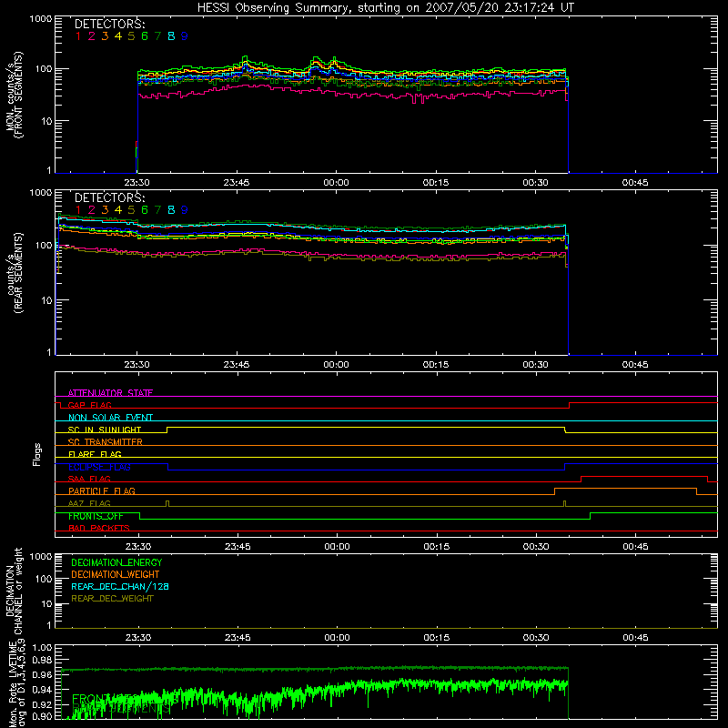Click the 23:45 tick under the decimation plot
Image resolution: width=728 pixels, height=728 pixels.
(238, 638)
